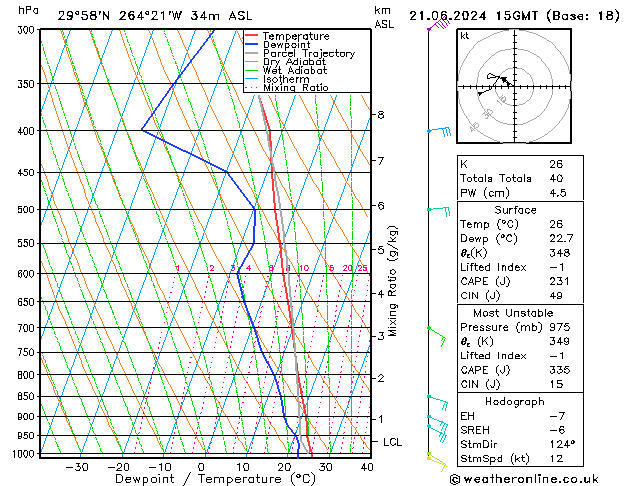
Task: Click the PW (cm) value 4.5
Action: (x=558, y=193)
